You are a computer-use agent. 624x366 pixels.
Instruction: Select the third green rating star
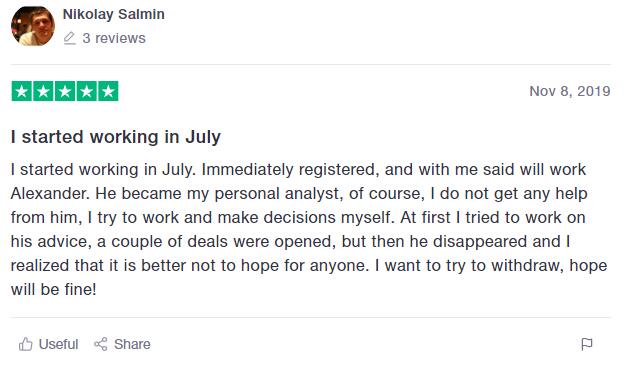pos(65,91)
